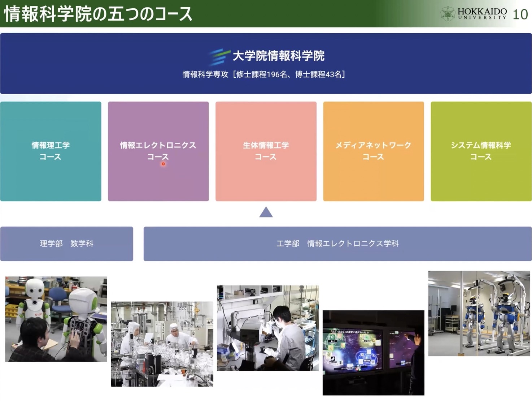The width and height of the screenshot is (532, 401).
Task: Click the 工学部 情報エレクトロニクス学科 bar
Action: [337, 243]
